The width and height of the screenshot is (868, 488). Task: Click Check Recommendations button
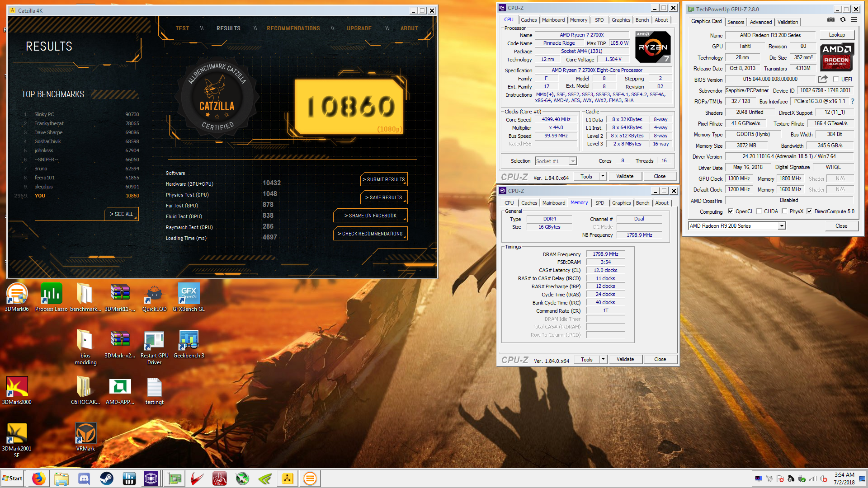(370, 234)
